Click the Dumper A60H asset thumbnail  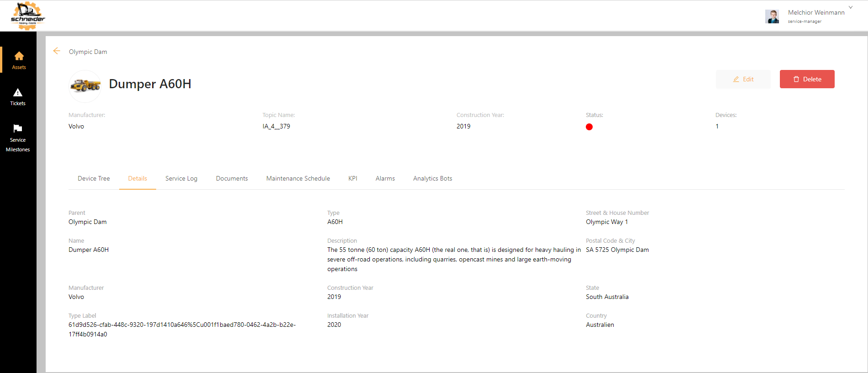(x=85, y=86)
